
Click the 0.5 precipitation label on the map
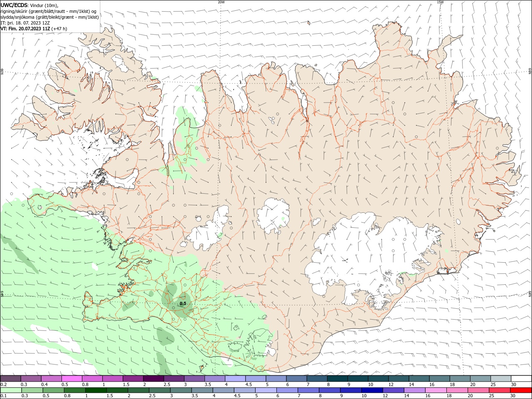[x=183, y=303]
